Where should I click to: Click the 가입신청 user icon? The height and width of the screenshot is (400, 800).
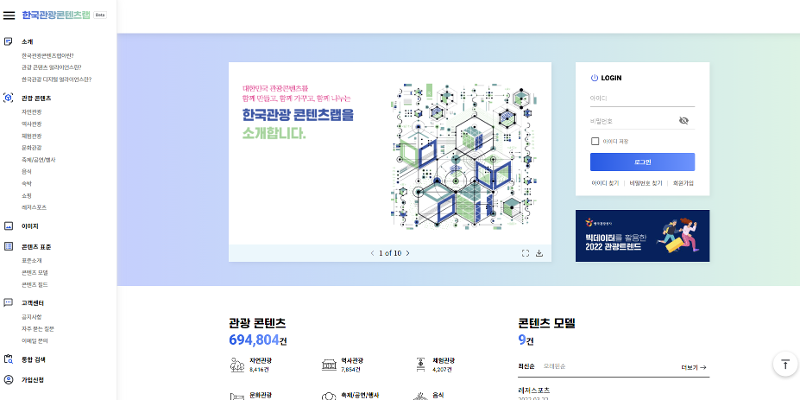coord(8,380)
